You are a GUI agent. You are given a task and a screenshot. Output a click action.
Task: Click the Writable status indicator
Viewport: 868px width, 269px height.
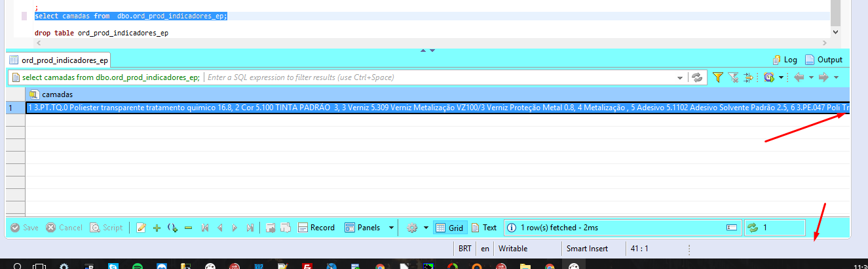[x=513, y=249]
